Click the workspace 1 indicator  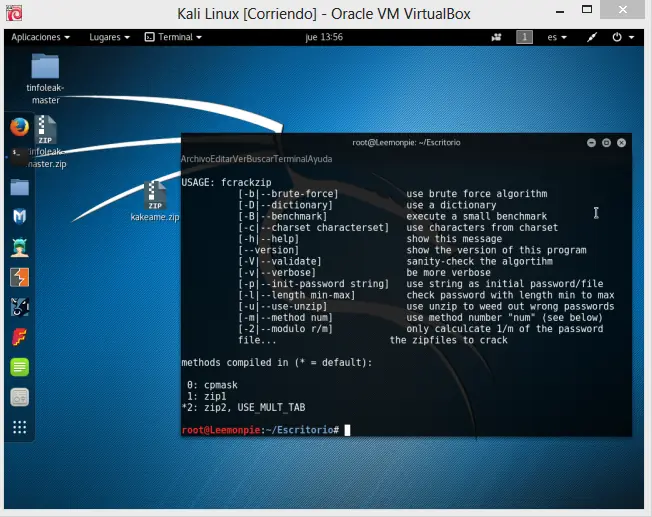click(x=524, y=37)
